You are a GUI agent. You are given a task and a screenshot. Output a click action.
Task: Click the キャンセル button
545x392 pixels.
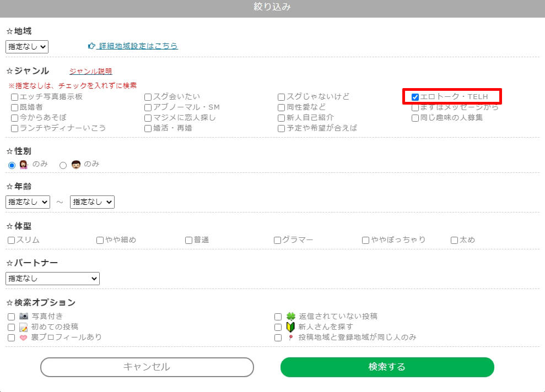coord(147,367)
